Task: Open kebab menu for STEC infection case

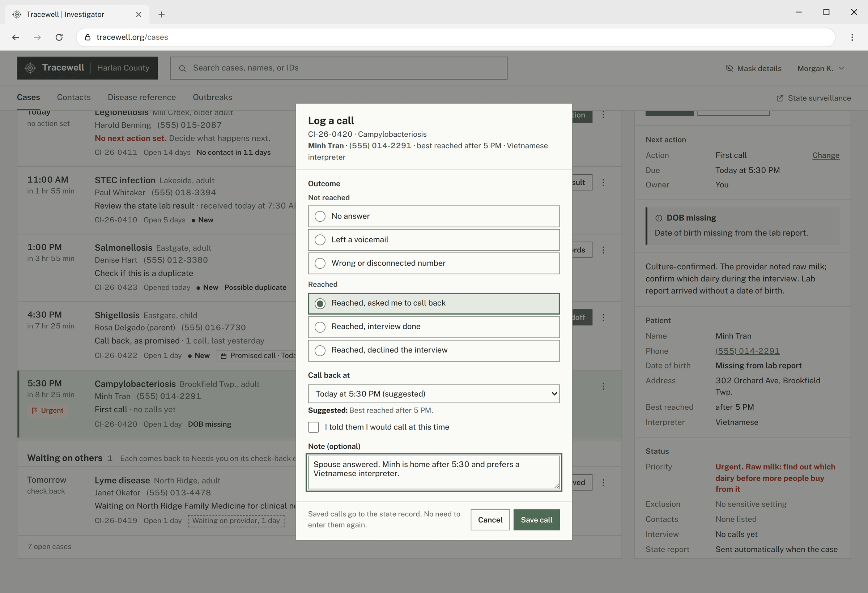Action: pyautogui.click(x=603, y=183)
